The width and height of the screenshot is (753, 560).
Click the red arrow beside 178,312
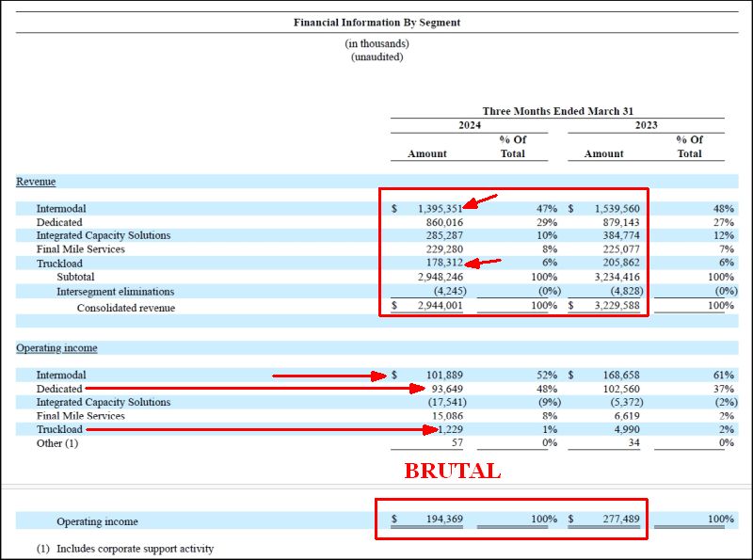[485, 264]
